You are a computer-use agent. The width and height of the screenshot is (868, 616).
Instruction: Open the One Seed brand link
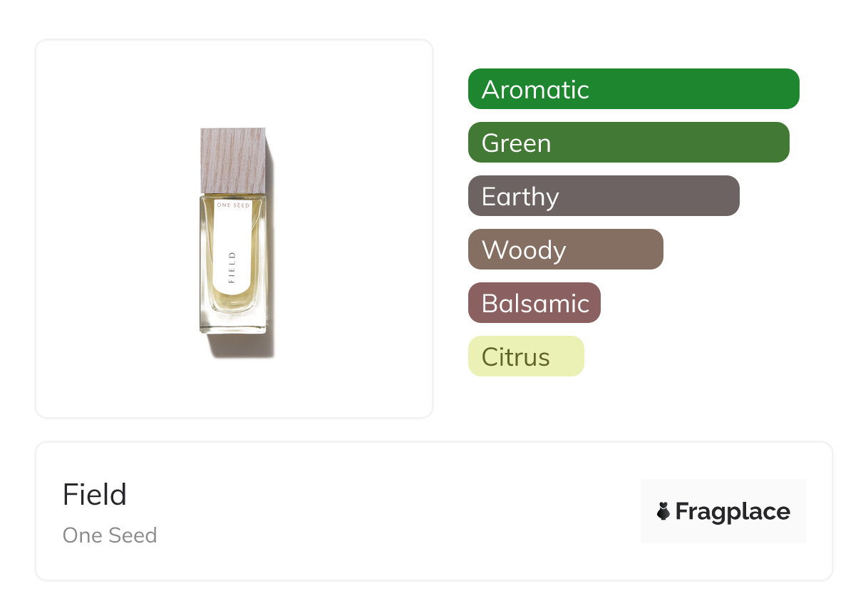pyautogui.click(x=110, y=535)
